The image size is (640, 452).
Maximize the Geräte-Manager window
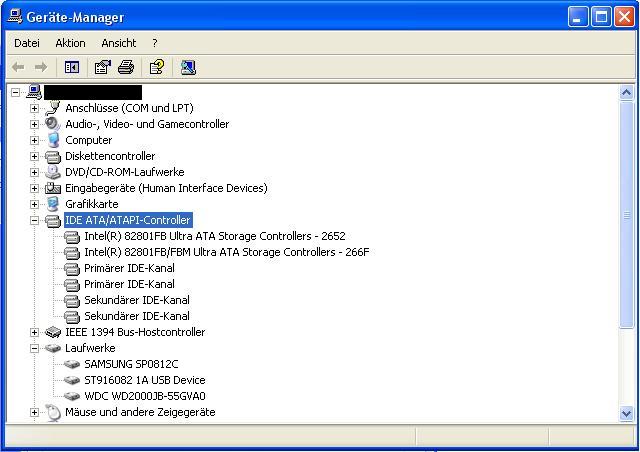tap(601, 17)
